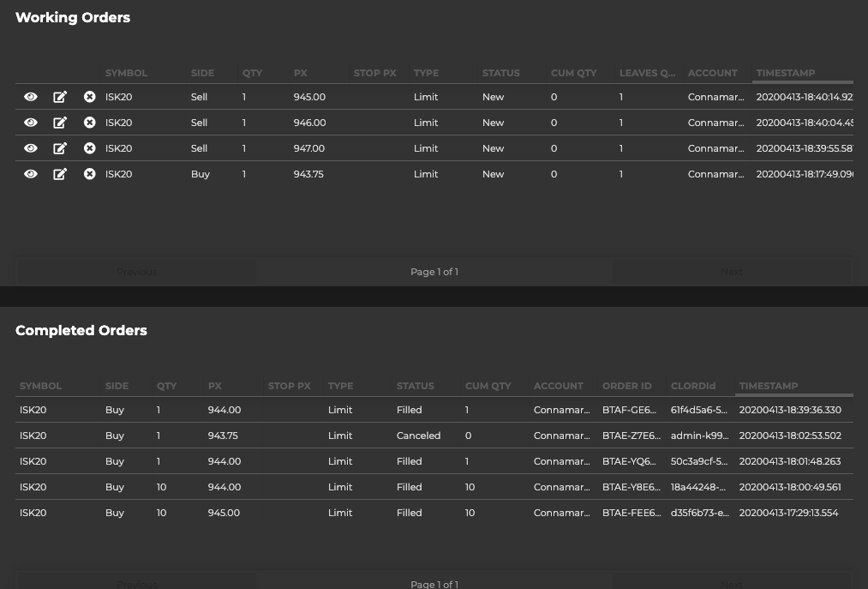Cancel the 946.00 sell order
This screenshot has width=868, height=589.
pos(90,123)
